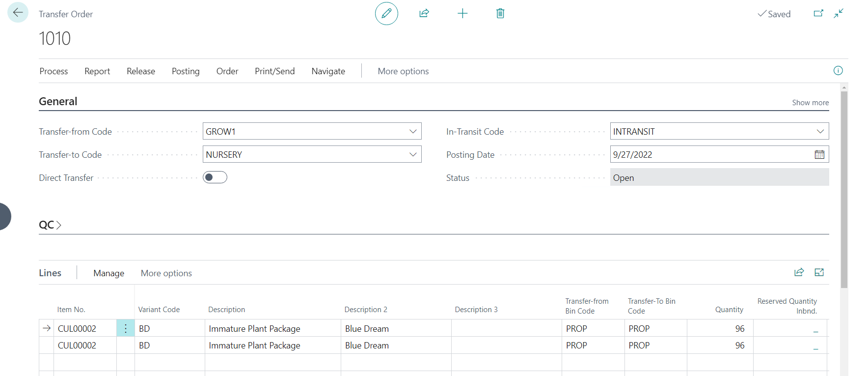Click Show more in General section

click(x=810, y=103)
